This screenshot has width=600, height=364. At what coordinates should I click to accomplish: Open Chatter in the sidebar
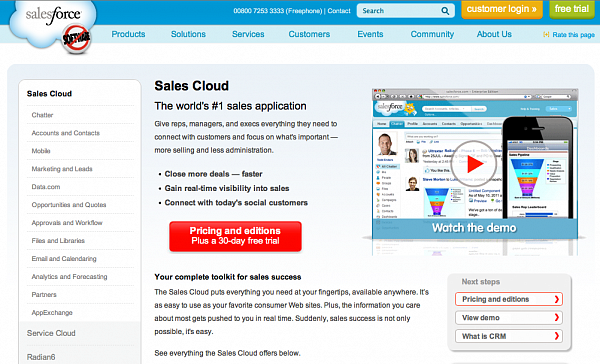(42, 115)
